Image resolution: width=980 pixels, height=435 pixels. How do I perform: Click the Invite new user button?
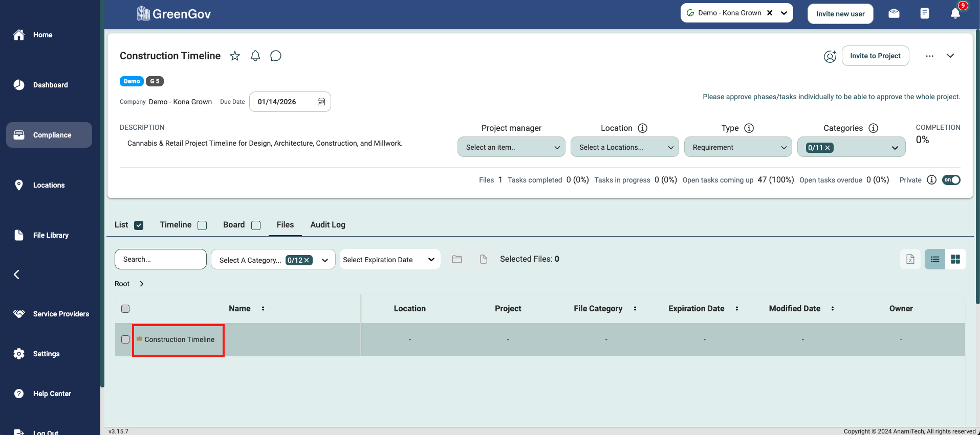pyautogui.click(x=840, y=14)
